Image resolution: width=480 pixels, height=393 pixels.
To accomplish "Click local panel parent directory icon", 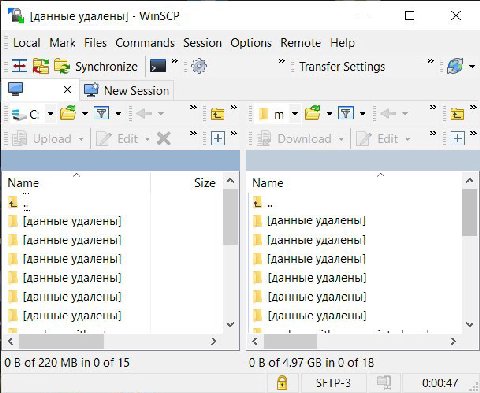I will (x=217, y=114).
